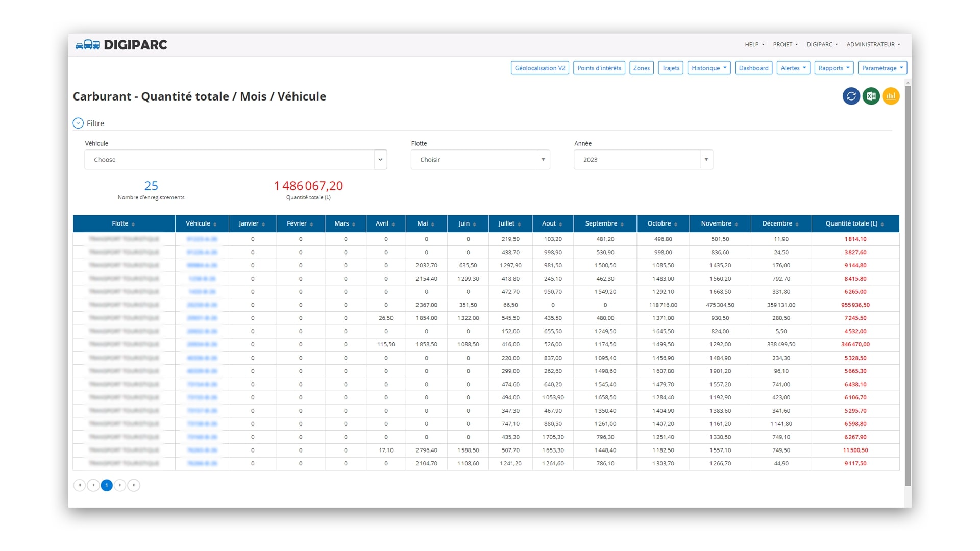Export table with the green Excel icon
The image size is (980, 551).
871,96
